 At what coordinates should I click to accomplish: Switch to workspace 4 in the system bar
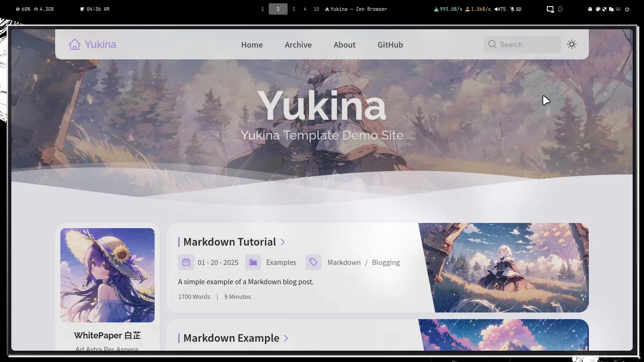click(x=305, y=9)
